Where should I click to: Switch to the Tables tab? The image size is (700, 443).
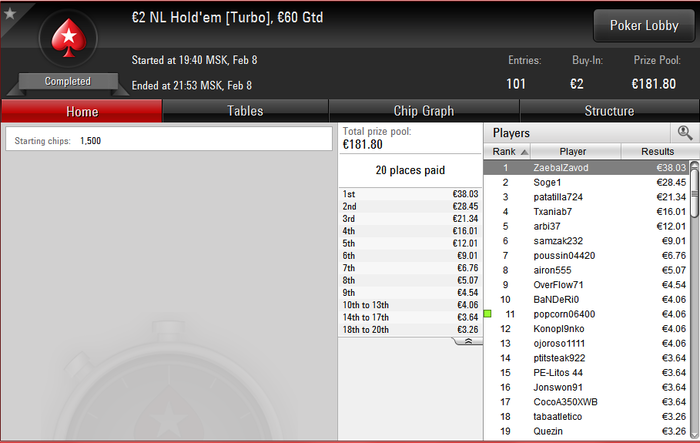(245, 111)
